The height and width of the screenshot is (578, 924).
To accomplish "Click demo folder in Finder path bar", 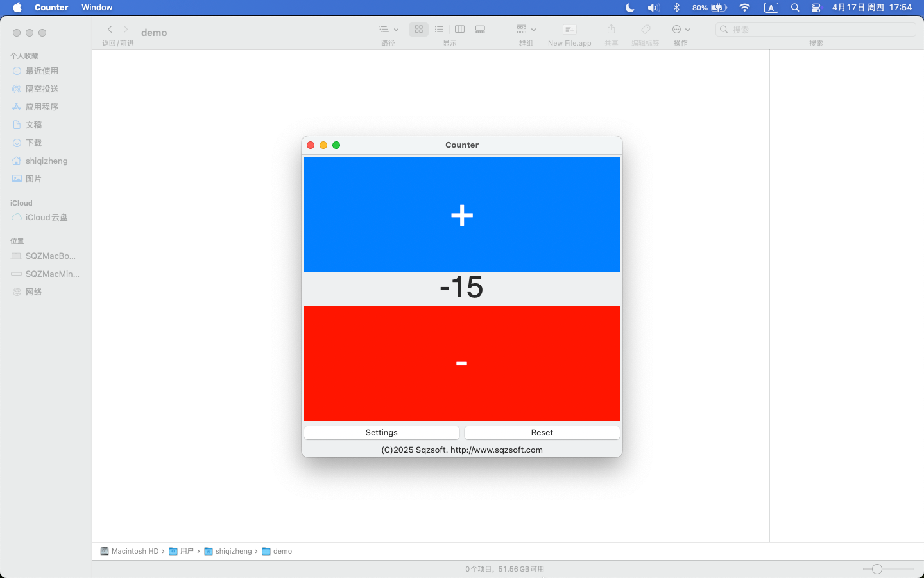I will 277,551.
